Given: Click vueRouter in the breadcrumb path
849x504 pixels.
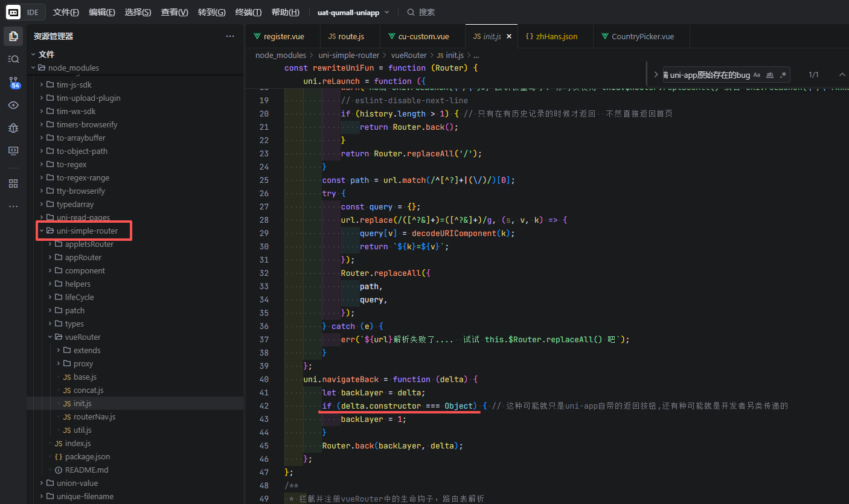Looking at the screenshot, I should (408, 55).
